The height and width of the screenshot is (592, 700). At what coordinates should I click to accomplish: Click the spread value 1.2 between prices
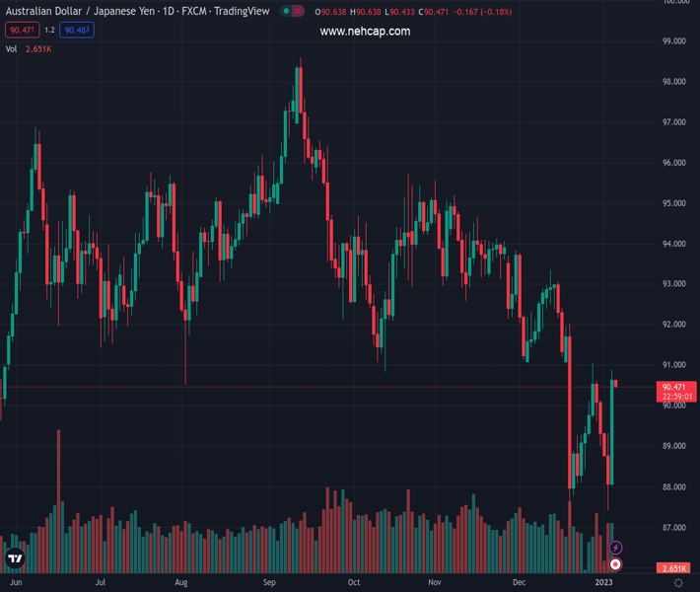(x=49, y=31)
